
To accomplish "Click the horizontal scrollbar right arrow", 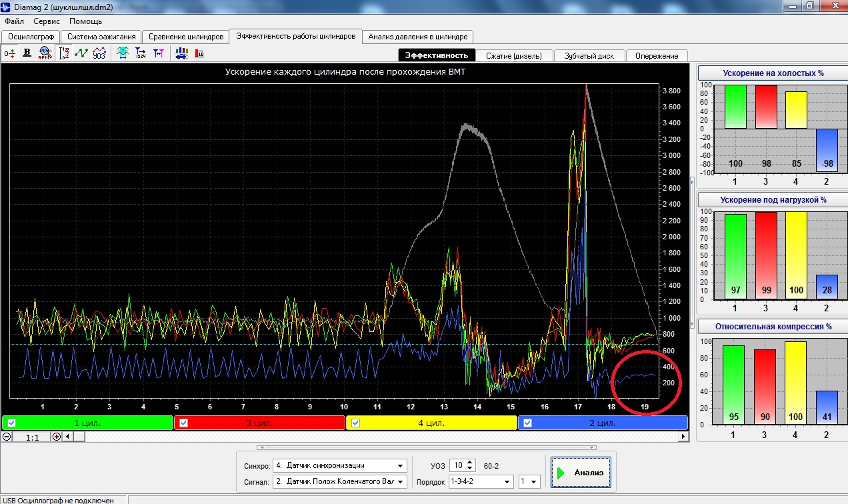I will [683, 437].
